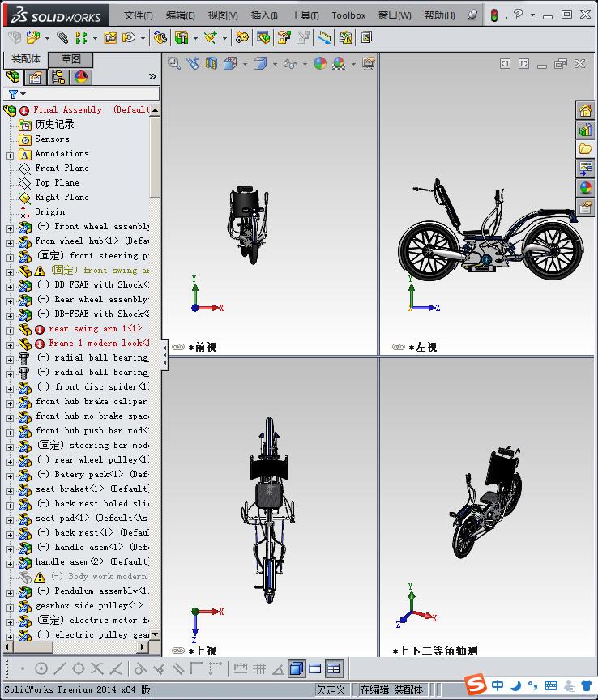598x700 pixels.
Task: Switch to the PropertyManager panel tab
Action: [x=36, y=78]
